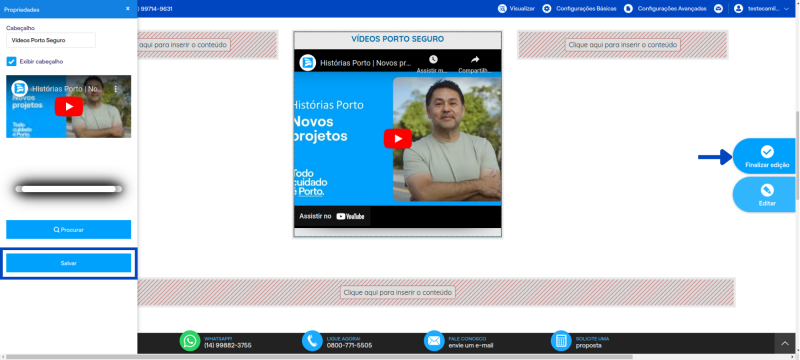Play the video preview in Propriedades panel

[x=69, y=107]
